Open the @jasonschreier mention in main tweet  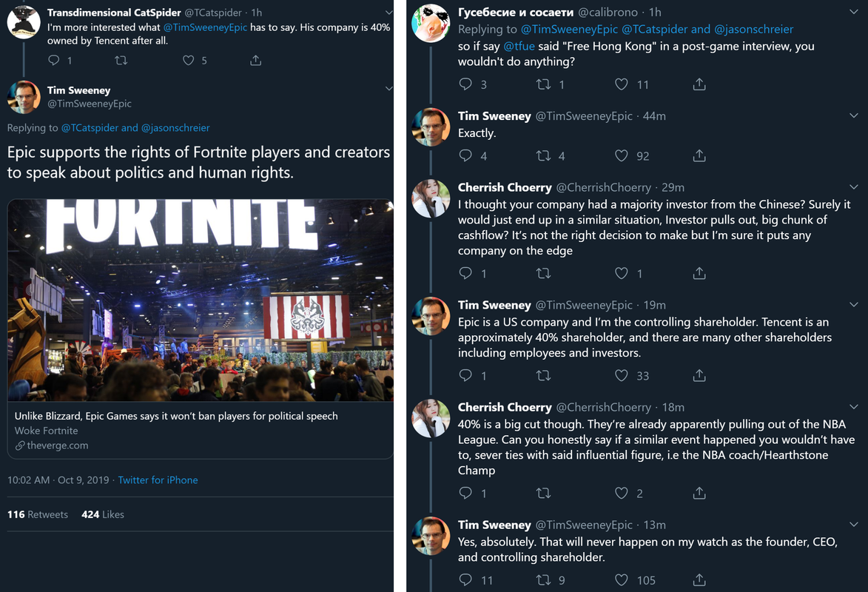(x=175, y=128)
